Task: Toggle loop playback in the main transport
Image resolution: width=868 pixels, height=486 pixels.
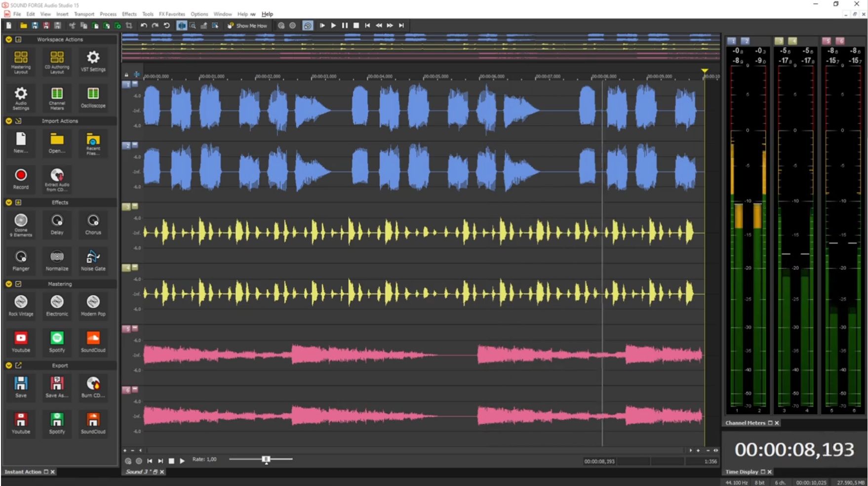Action: 308,25
